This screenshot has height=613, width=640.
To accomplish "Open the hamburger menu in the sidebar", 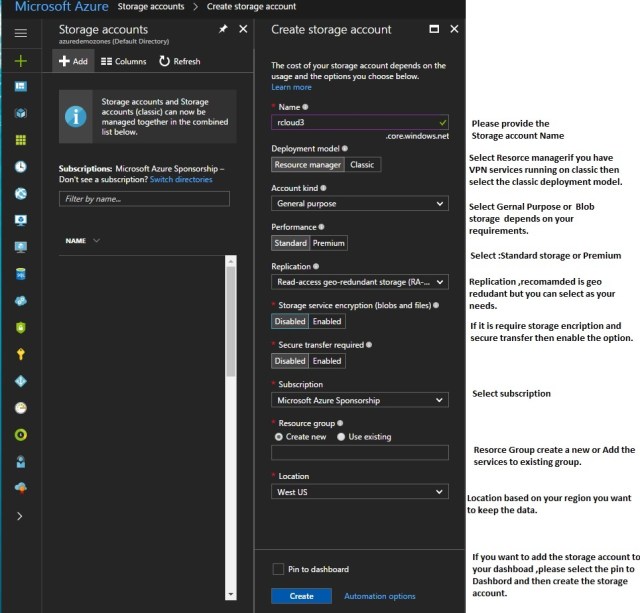I will point(21,33).
